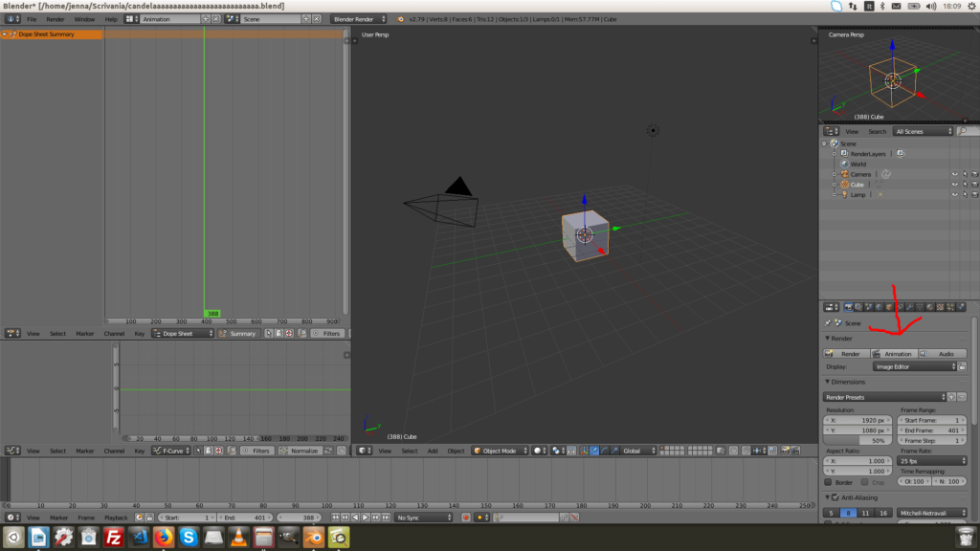Screen dimensions: 980x551
Task: Open the Add menu in 3D view
Action: pos(433,451)
